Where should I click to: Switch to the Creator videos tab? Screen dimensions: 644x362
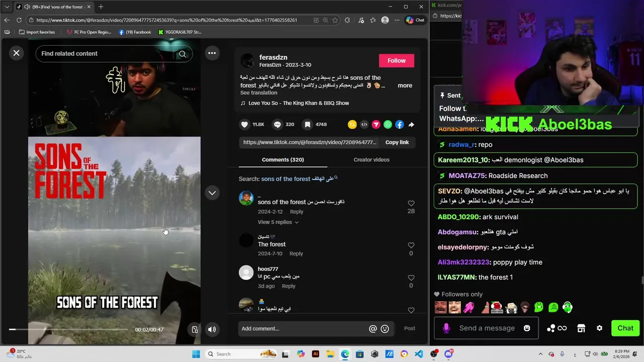[x=371, y=160]
